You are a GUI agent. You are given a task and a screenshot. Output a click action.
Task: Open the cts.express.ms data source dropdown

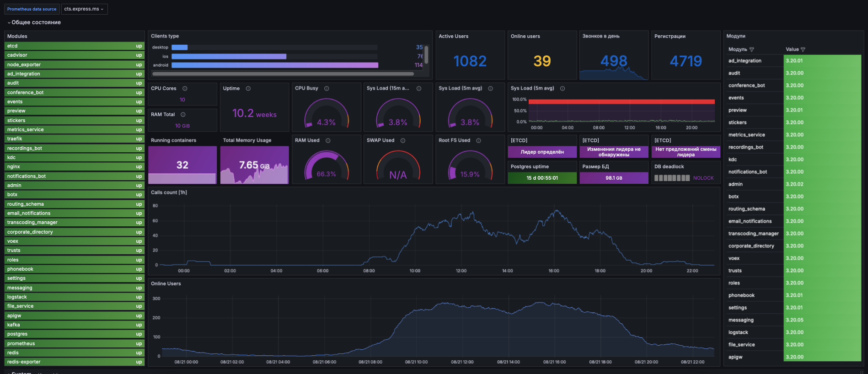pyautogui.click(x=85, y=9)
